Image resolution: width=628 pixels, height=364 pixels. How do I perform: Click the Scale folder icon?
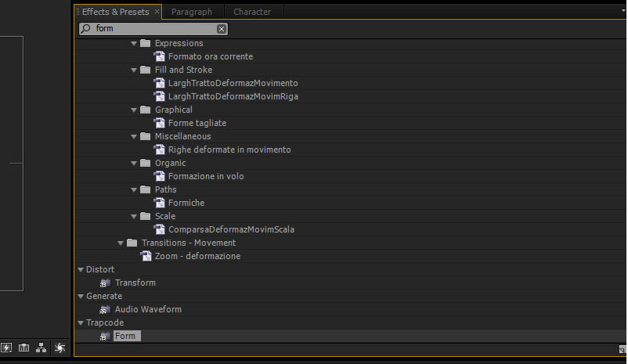point(145,216)
